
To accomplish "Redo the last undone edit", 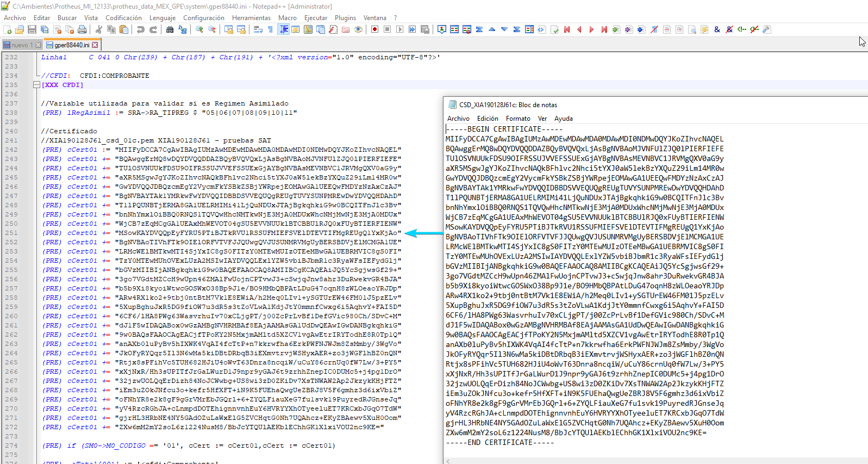I will click(x=153, y=29).
